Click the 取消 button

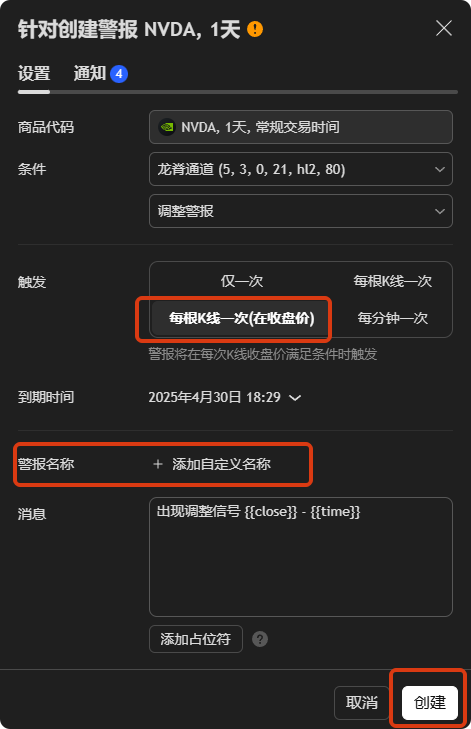coord(362,702)
